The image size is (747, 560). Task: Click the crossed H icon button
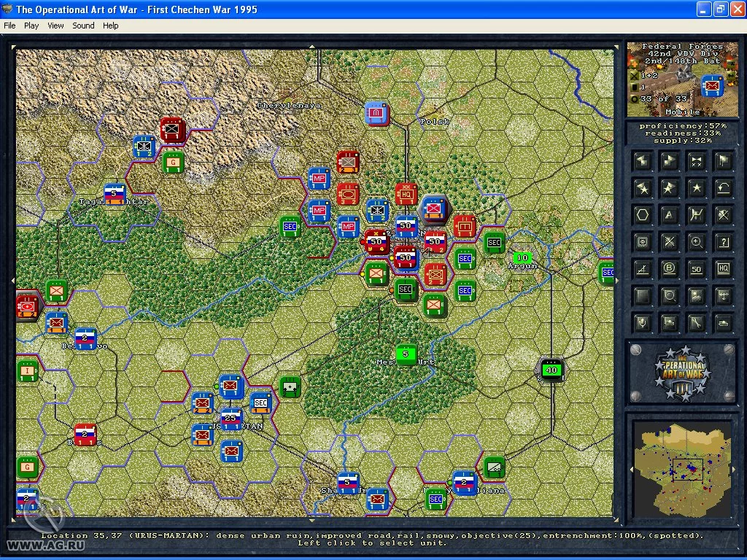click(x=696, y=215)
